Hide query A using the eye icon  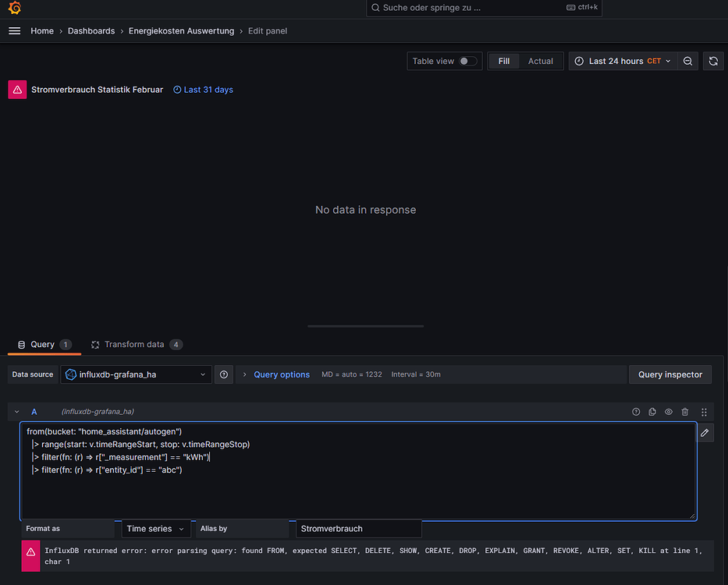click(668, 412)
